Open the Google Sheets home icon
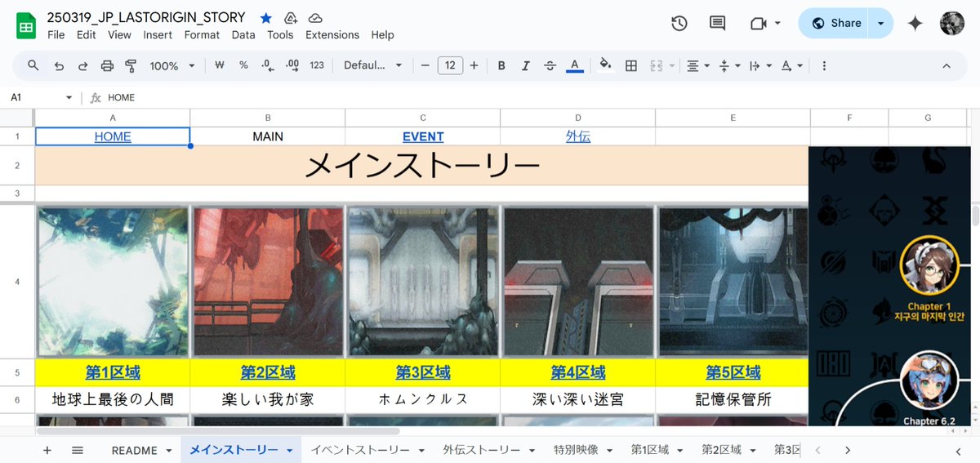Screen dimensions: 980x463 26,25
